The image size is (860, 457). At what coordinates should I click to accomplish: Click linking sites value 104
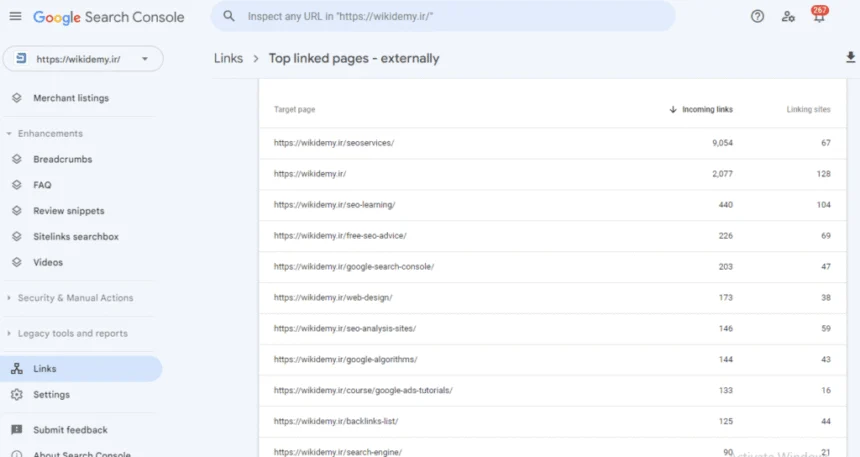pyautogui.click(x=823, y=205)
